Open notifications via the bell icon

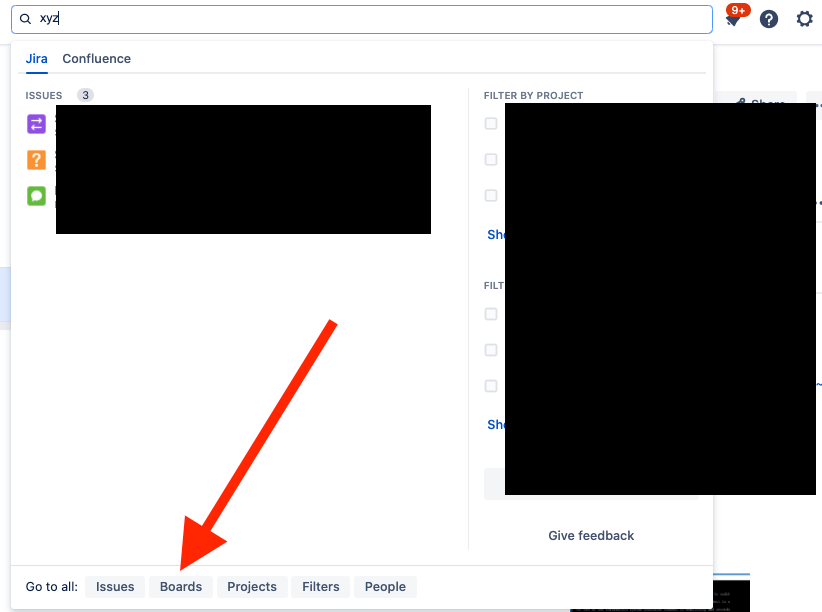[733, 19]
